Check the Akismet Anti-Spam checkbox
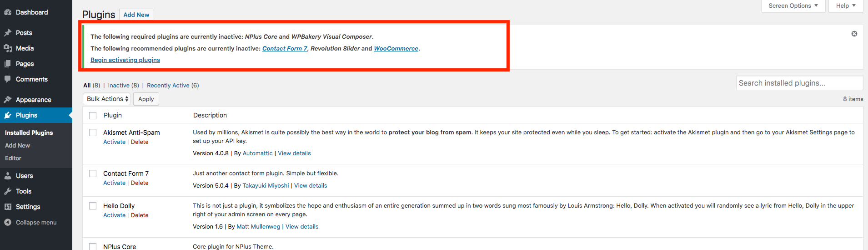Viewport: 868px width, 250px height. click(x=93, y=133)
